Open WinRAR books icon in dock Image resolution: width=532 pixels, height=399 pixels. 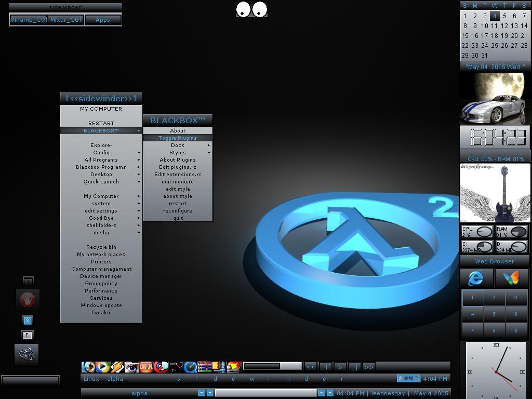click(204, 367)
